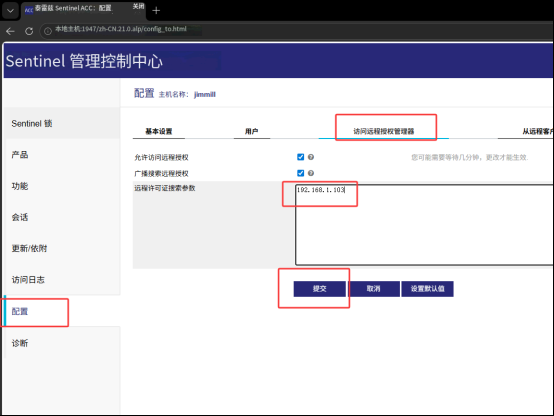This screenshot has height=416, width=554.
Task: Open a new browser tab
Action: tap(156, 11)
